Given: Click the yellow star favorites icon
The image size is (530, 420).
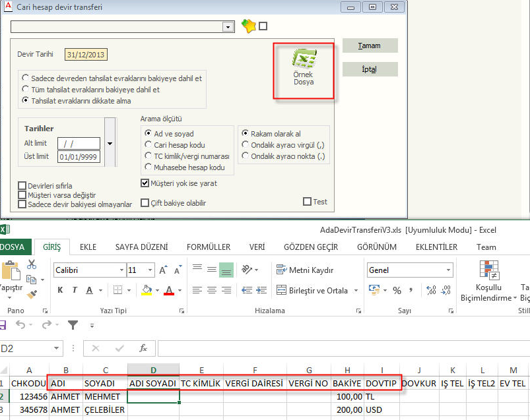Looking at the screenshot, I should click(x=248, y=26).
